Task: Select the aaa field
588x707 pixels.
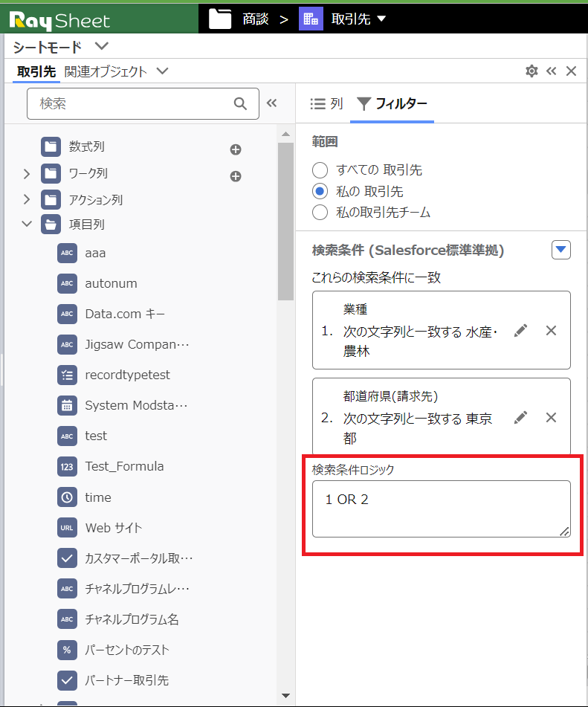Action: (95, 253)
